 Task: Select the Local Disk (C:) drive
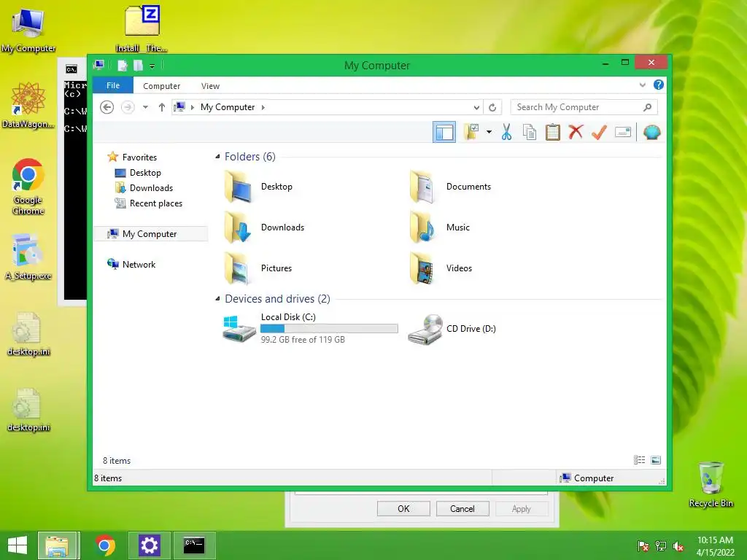coord(309,329)
